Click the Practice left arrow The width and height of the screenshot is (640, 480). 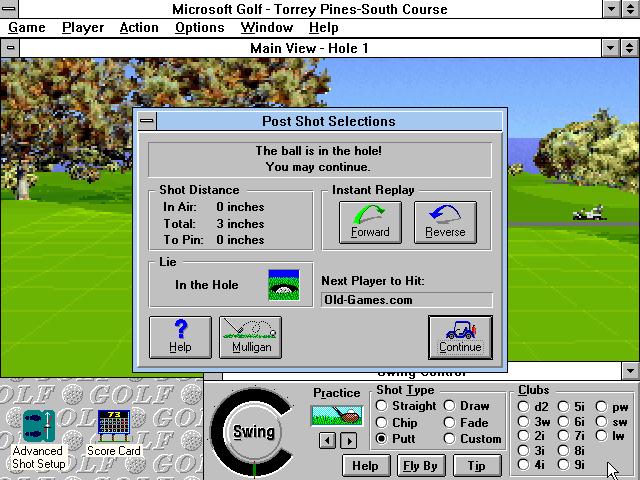(327, 441)
